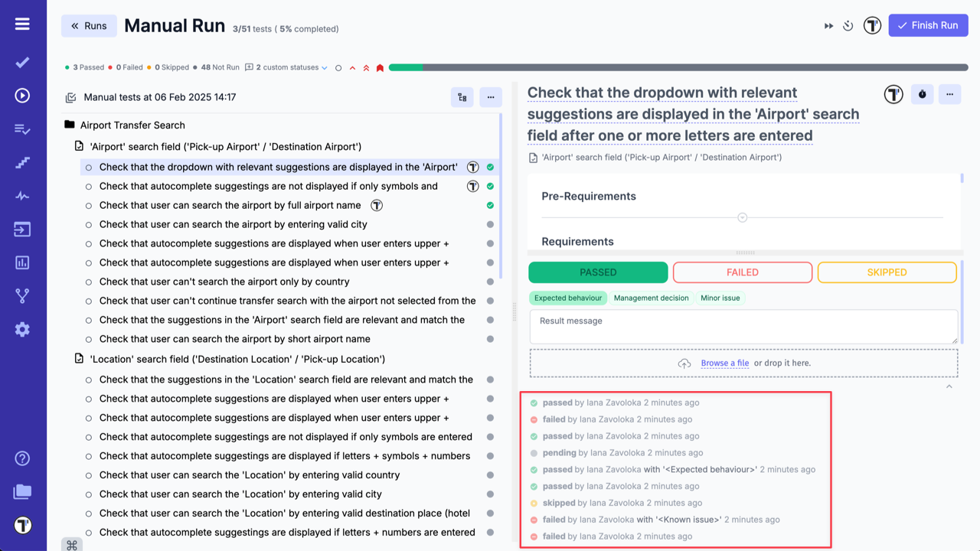This screenshot has width=980, height=551.
Task: Click the green segment of the progress bar
Action: pos(404,67)
